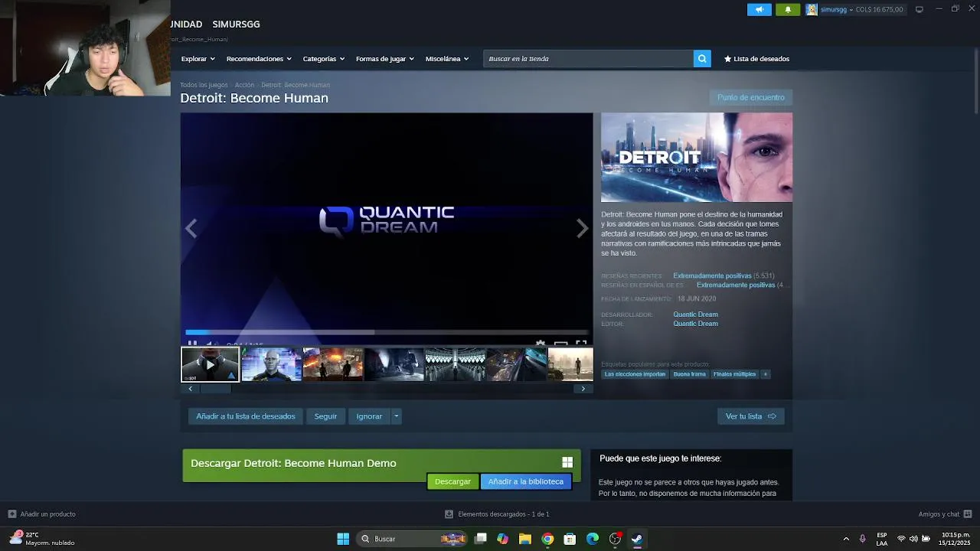
Task: Click the Seguir button
Action: coord(325,416)
